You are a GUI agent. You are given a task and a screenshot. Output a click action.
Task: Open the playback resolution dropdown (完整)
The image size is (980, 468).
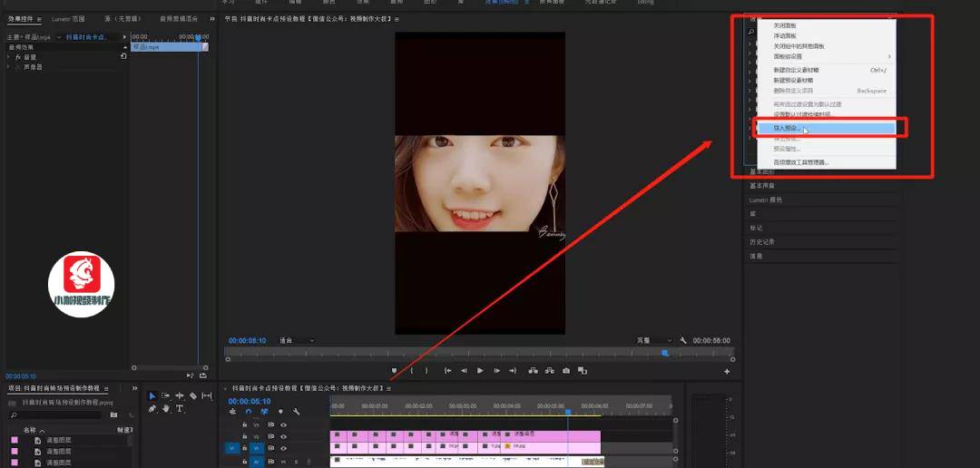click(653, 340)
